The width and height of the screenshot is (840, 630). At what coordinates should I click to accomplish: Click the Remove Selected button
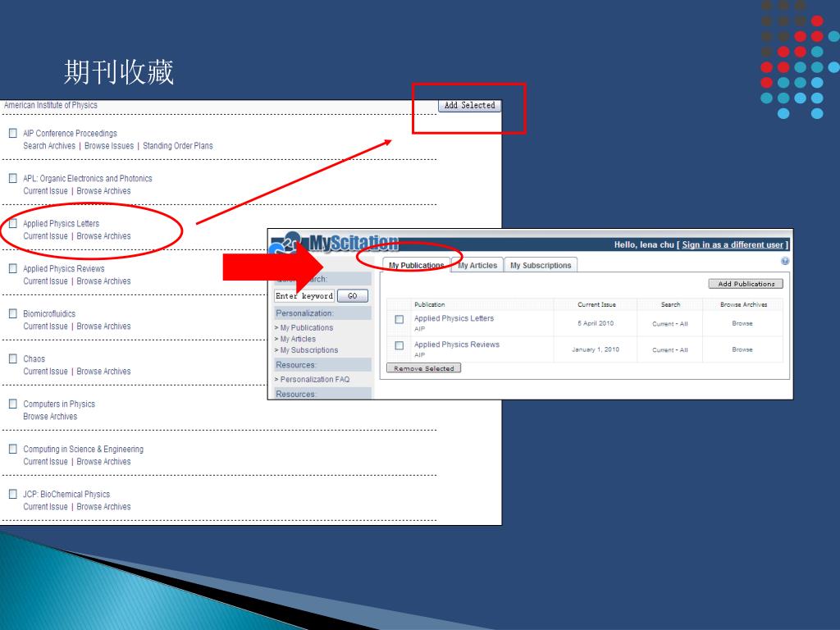[x=424, y=368]
